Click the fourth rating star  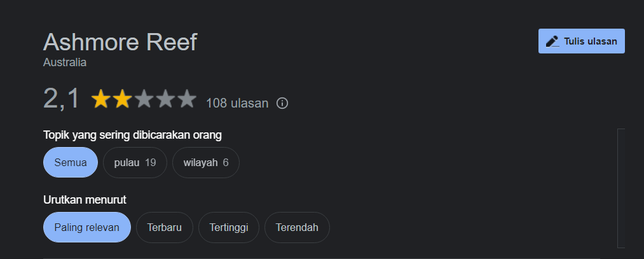point(165,99)
